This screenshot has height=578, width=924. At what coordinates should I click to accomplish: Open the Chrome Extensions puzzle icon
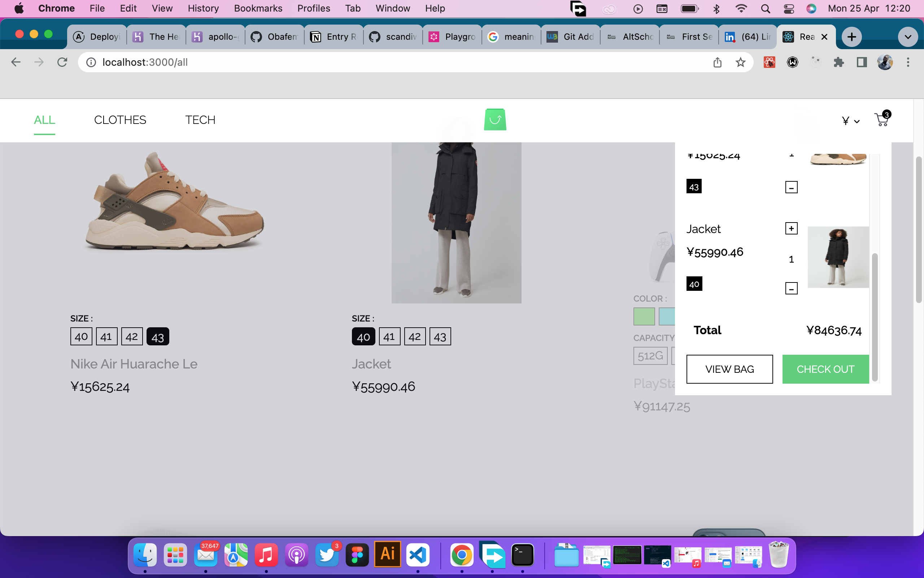tap(838, 62)
